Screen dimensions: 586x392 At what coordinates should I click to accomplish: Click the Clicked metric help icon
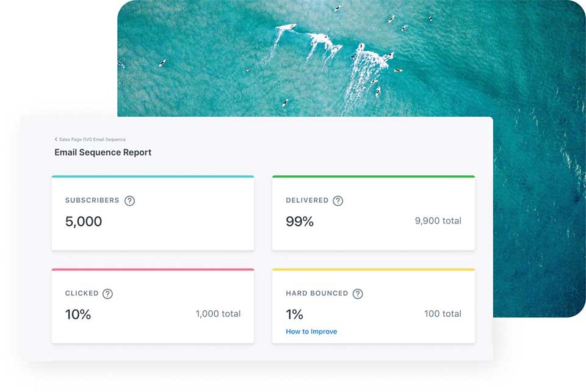(107, 294)
